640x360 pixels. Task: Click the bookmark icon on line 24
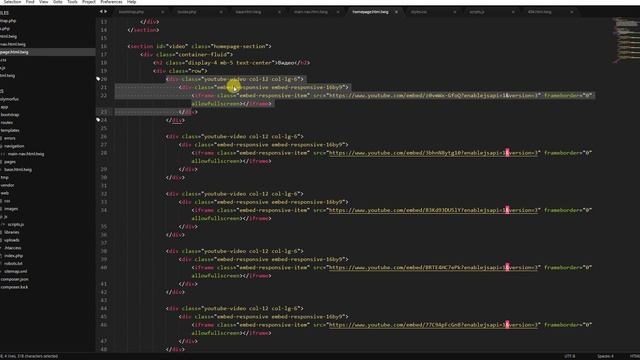coord(98,120)
